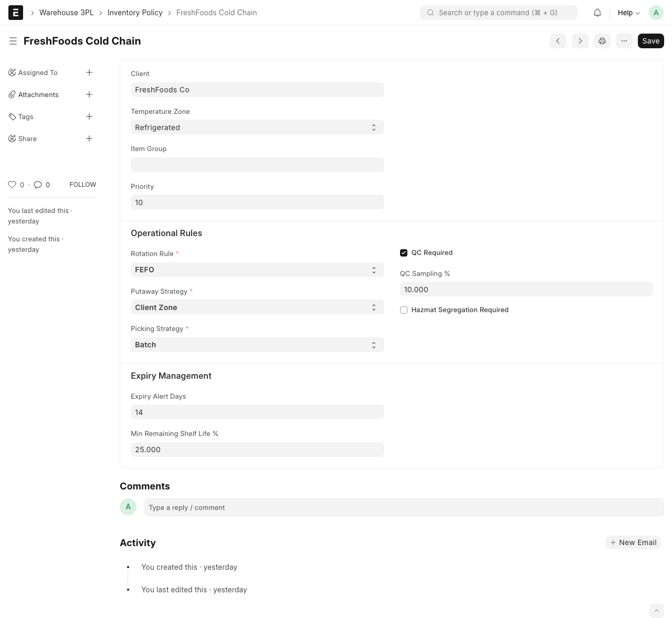Screen dimensions: 672x618
Task: Open the three-dot more options menu
Action: 624,41
